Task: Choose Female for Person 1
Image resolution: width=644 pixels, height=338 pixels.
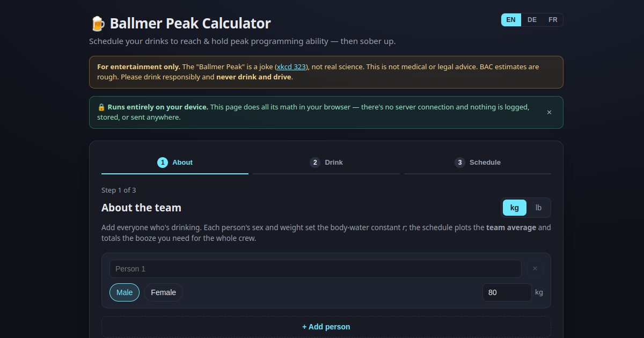Action: (x=164, y=292)
